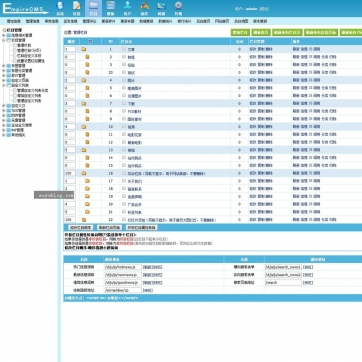The height and width of the screenshot is (362, 362).
Task: Tick the checkbox in row ID 10
Action: coord(124,126)
